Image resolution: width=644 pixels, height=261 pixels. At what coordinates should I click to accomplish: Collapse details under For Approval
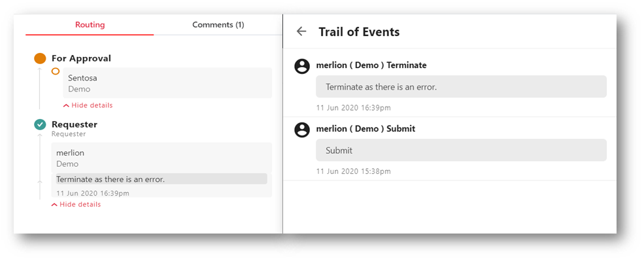88,105
